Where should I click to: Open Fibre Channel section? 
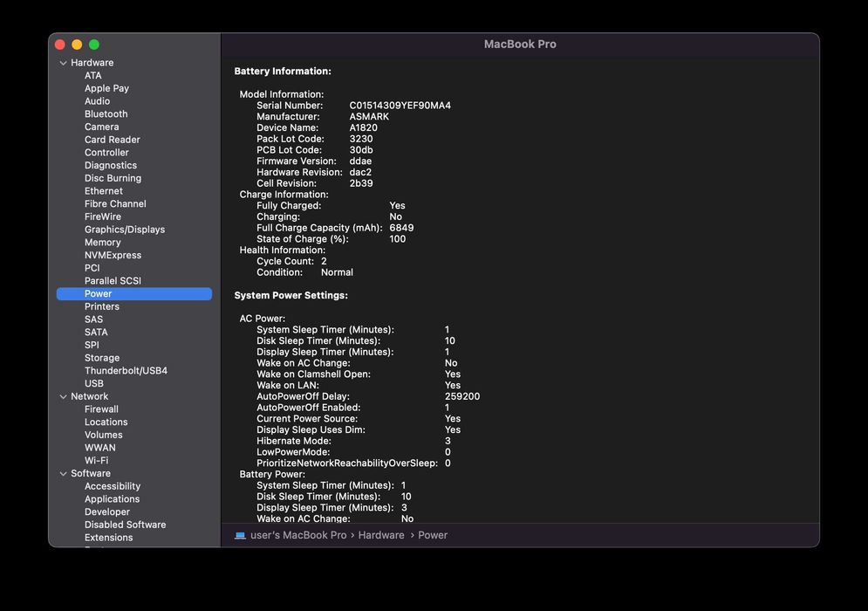tap(115, 204)
